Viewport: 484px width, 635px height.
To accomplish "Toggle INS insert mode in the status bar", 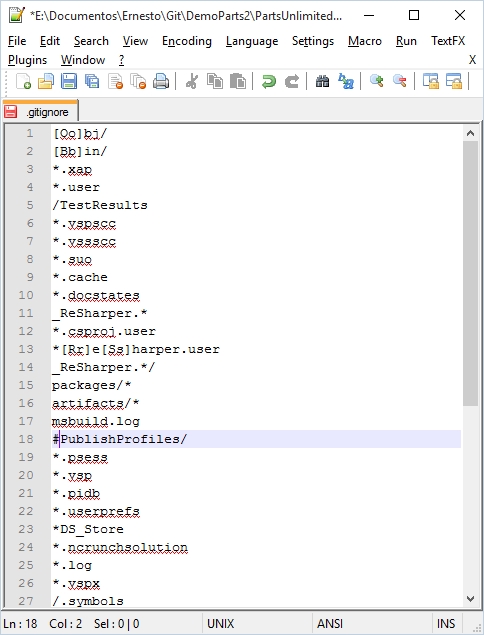I will [x=446, y=624].
